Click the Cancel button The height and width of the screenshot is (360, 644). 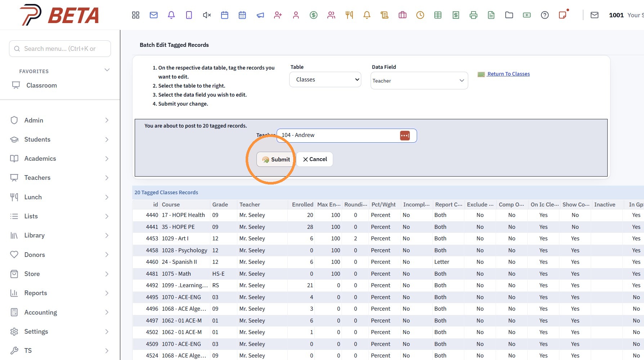pyautogui.click(x=315, y=159)
